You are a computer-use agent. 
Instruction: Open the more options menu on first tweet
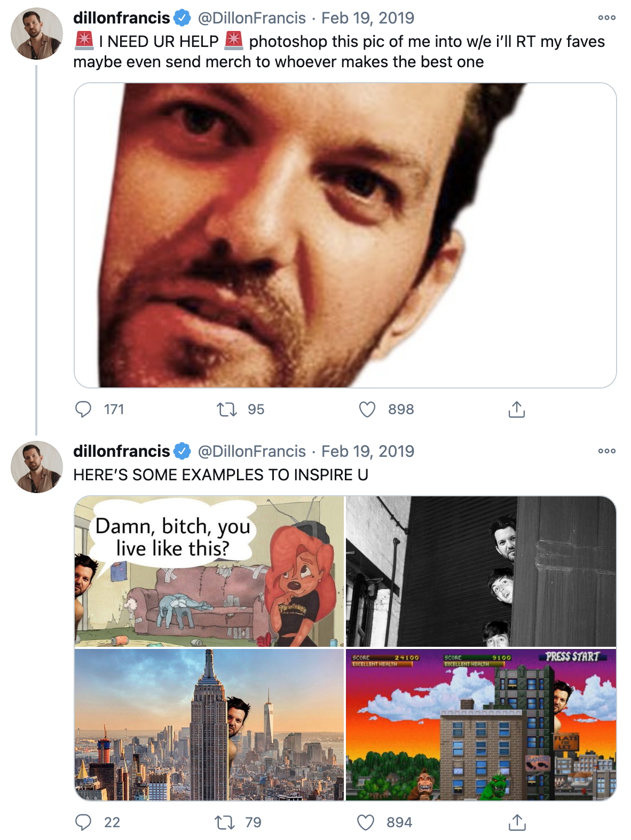click(606, 18)
